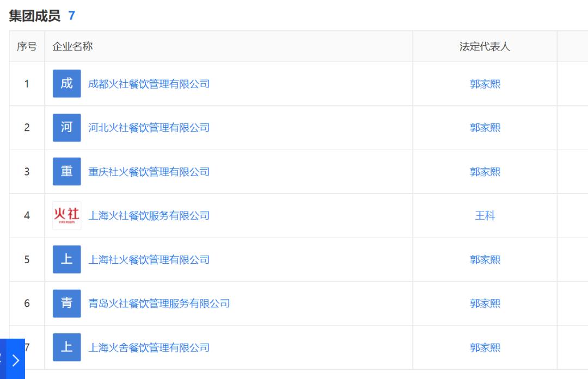The width and height of the screenshot is (588, 379).
Task: Expand the blue side panel arrow
Action: [16, 360]
